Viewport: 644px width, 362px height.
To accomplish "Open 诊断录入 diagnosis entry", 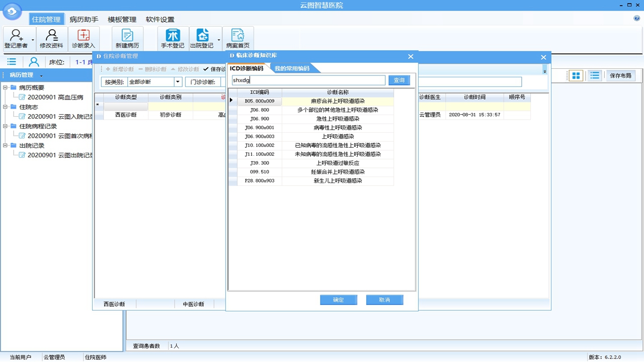I will [84, 39].
